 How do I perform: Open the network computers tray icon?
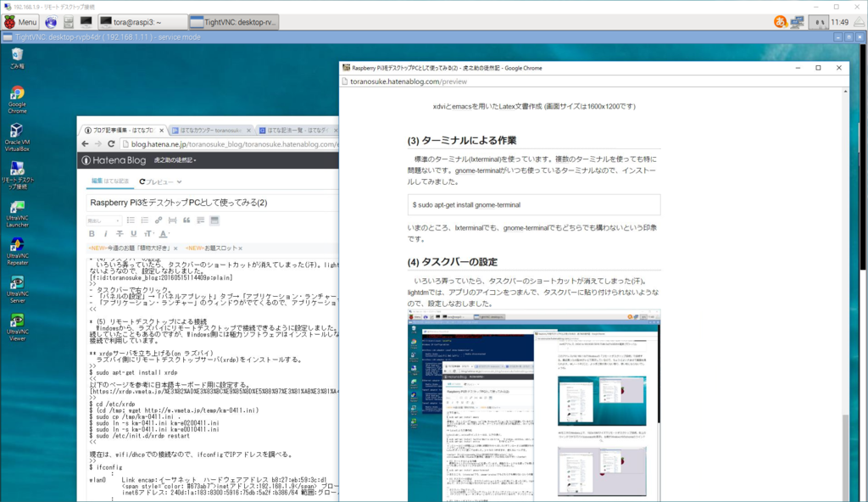pyautogui.click(x=797, y=22)
